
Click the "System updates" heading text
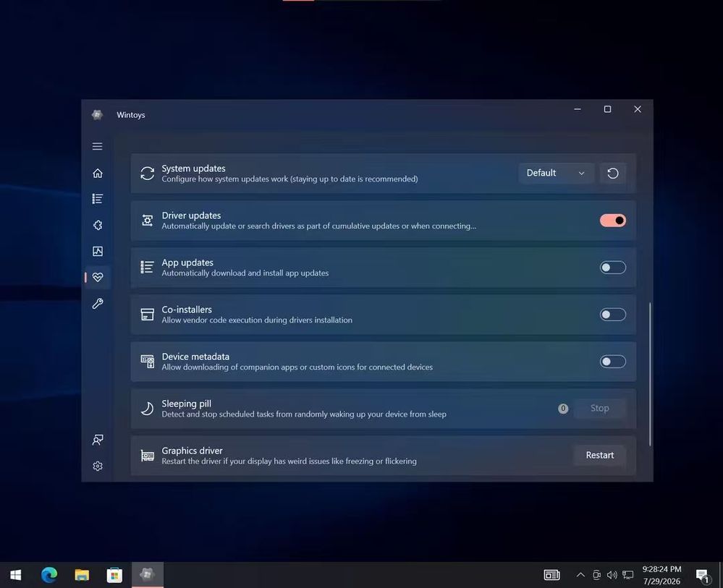coord(194,169)
